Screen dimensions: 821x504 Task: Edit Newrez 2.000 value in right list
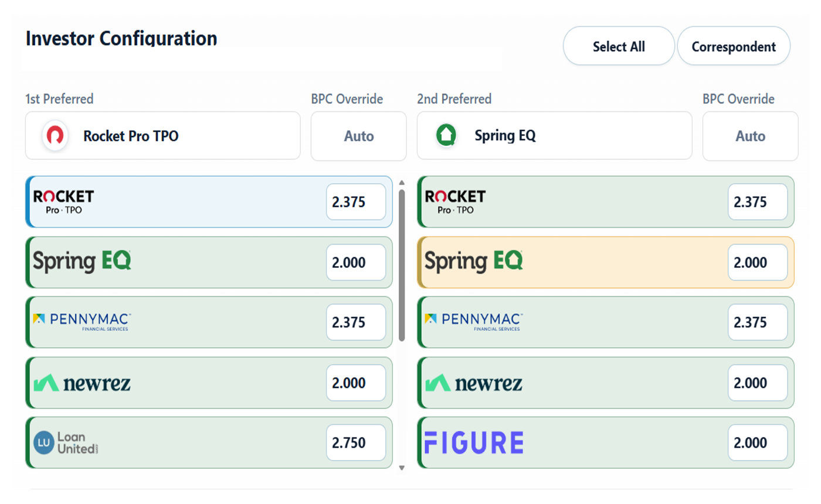(x=758, y=383)
